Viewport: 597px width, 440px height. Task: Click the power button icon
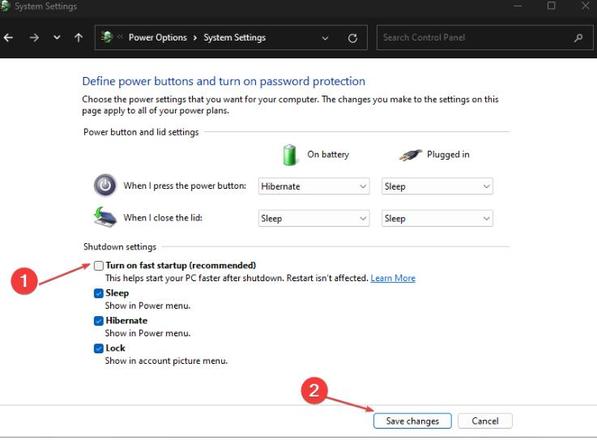pos(105,185)
